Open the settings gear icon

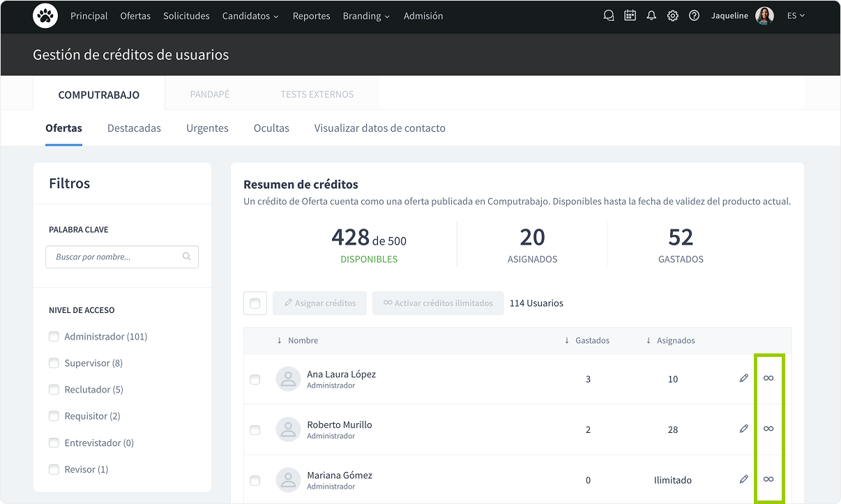pyautogui.click(x=672, y=15)
